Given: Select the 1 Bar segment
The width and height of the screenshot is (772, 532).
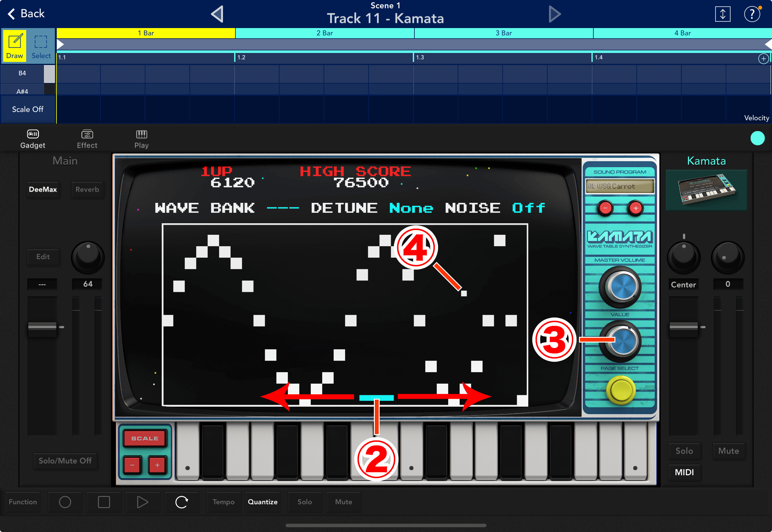Looking at the screenshot, I should [146, 33].
